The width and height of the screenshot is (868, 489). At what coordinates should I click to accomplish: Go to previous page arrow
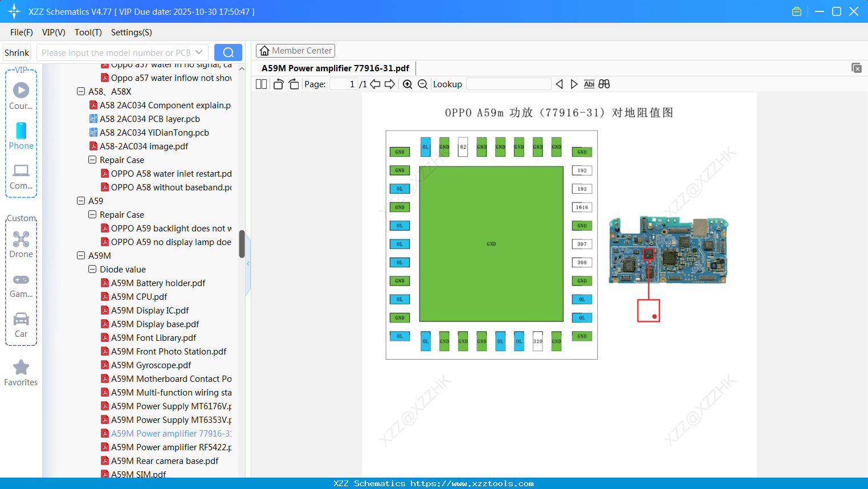click(375, 84)
